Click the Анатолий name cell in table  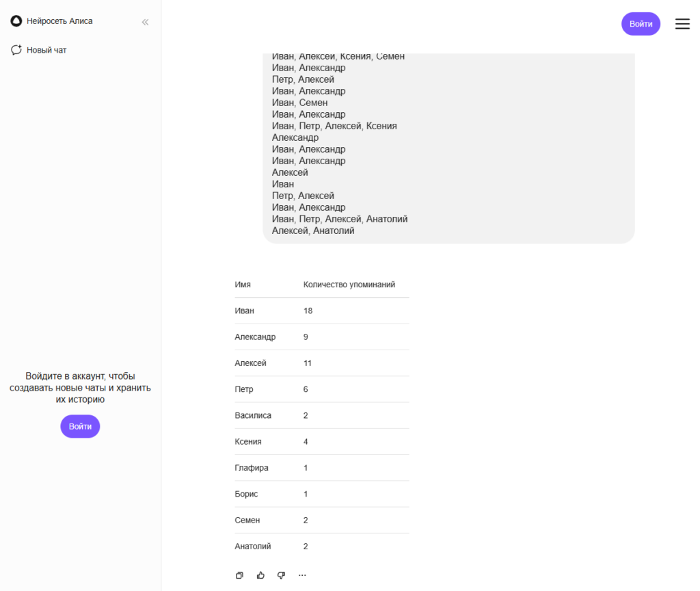(253, 547)
